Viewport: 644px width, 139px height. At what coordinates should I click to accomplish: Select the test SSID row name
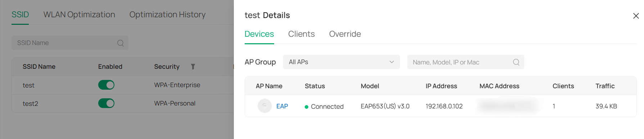[x=28, y=85]
